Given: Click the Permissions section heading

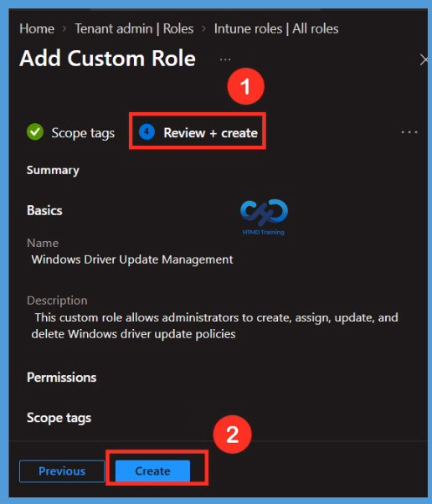Looking at the screenshot, I should (62, 378).
